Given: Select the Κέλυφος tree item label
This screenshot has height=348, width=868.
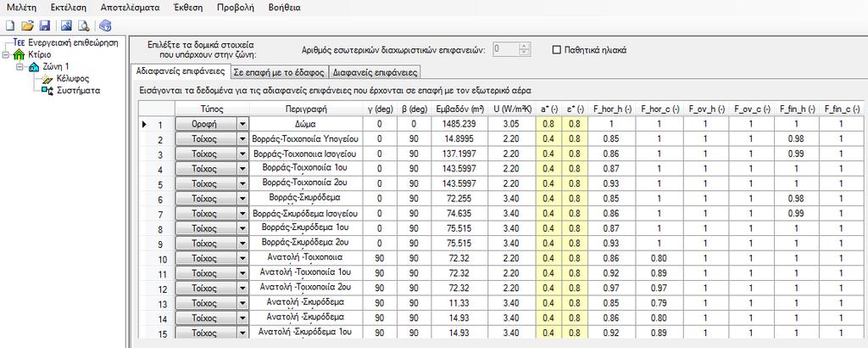Looking at the screenshot, I should coord(73,79).
